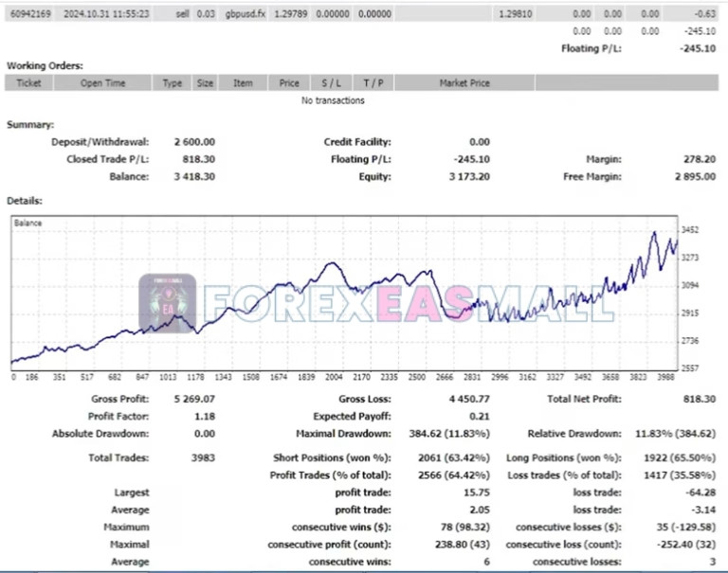
Task: Click the Total Net Profit value 818.30
Action: pos(700,399)
